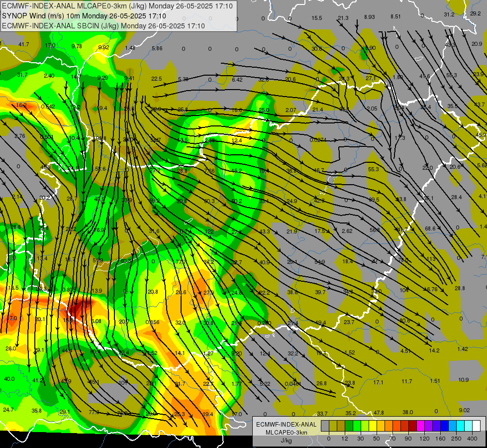Click the map value '68.6'

430,229
